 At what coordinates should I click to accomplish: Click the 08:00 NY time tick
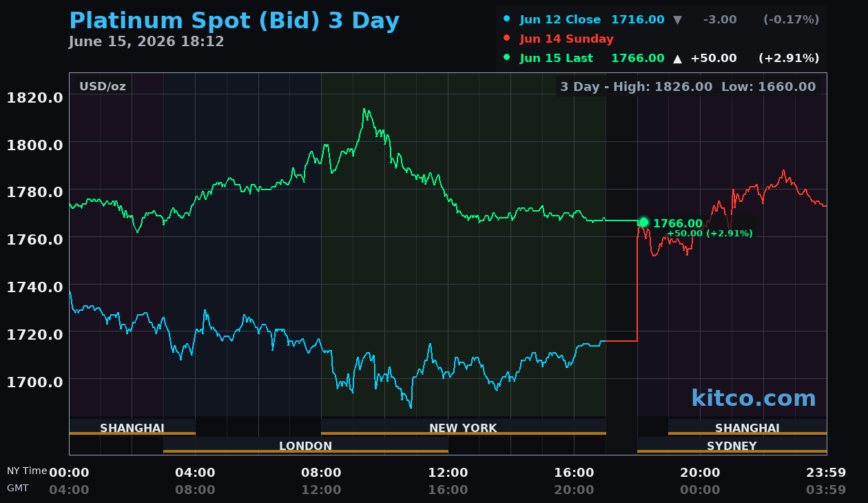coord(321,473)
